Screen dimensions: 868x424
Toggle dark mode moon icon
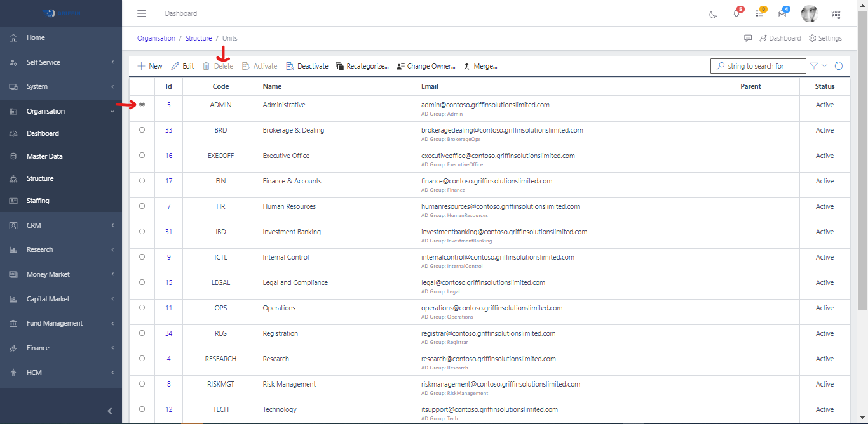713,14
